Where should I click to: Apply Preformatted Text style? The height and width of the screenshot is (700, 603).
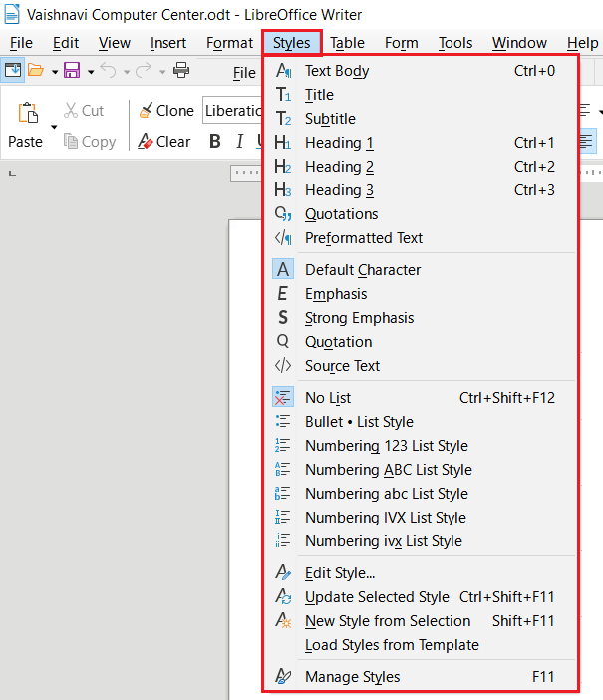tap(421, 238)
